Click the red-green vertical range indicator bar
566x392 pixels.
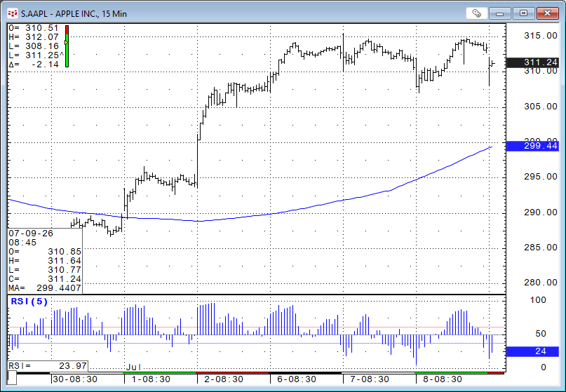tap(67, 46)
